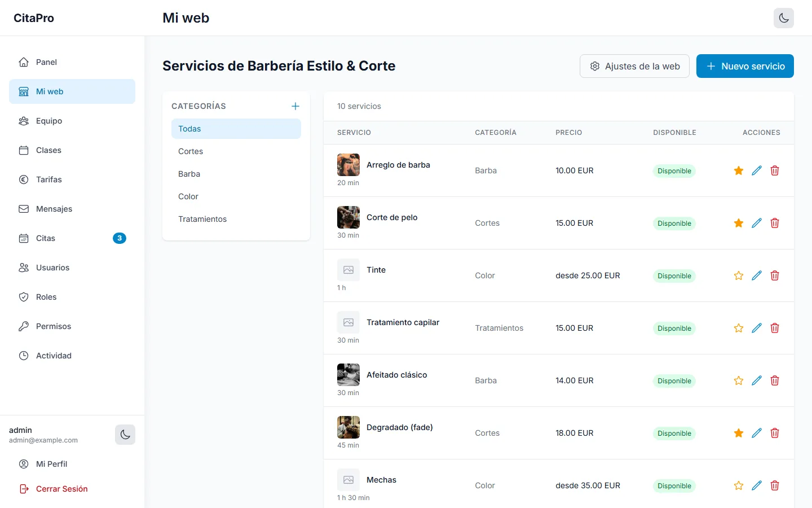Edit the Afeitado clásico service
The image size is (812, 508).
coord(757,380)
